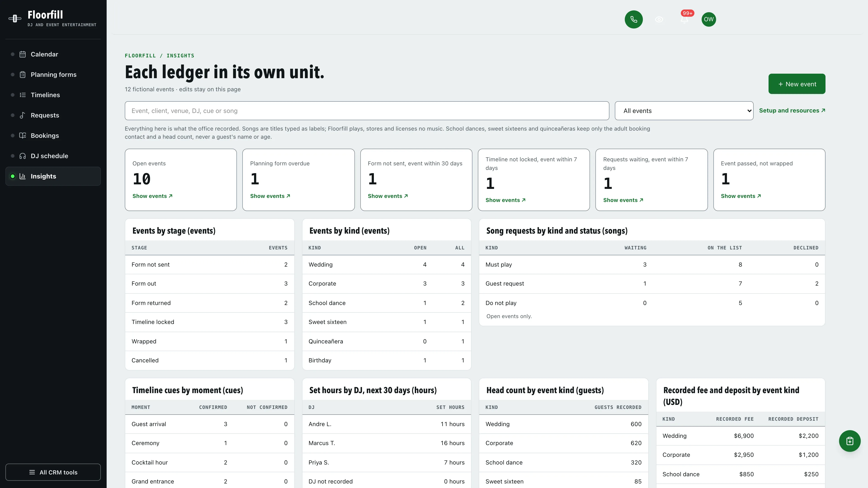The width and height of the screenshot is (868, 488).
Task: Click the floating green clipboard button
Action: click(849, 441)
